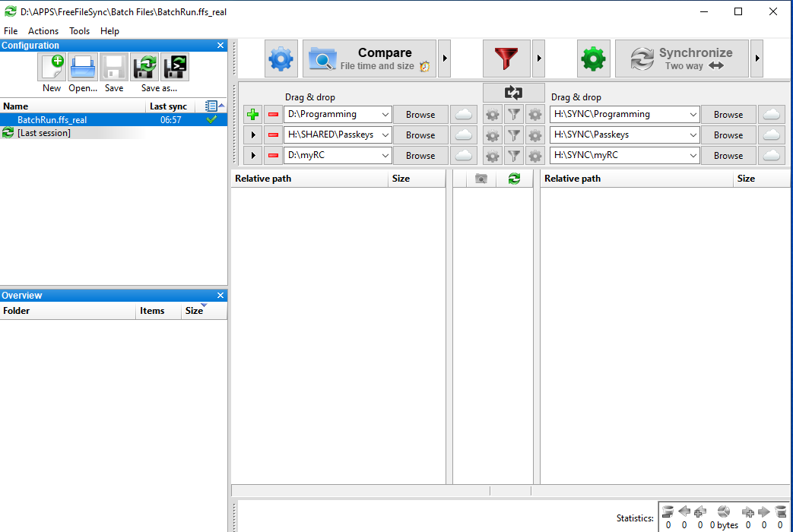Browse for the H:\SYNC\Programming folder
This screenshot has height=532, width=793.
[x=728, y=115]
